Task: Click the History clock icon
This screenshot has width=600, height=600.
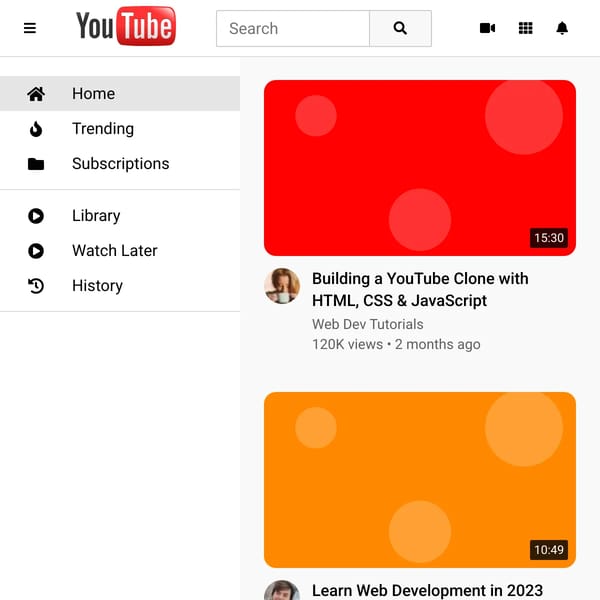Action: pos(36,286)
